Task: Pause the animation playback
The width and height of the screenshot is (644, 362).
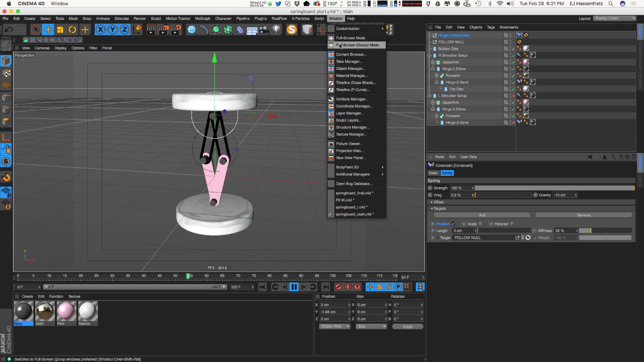Action: (x=294, y=287)
